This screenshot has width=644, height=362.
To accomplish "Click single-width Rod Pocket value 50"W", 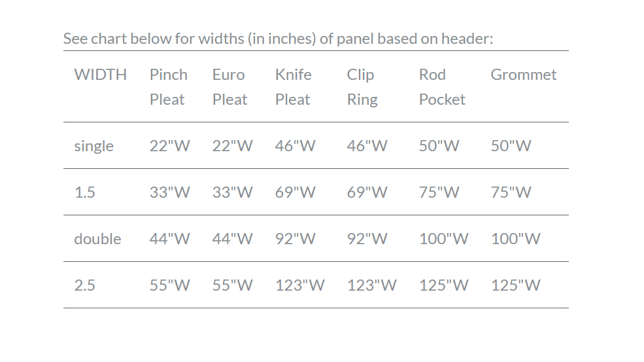I will click(439, 146).
